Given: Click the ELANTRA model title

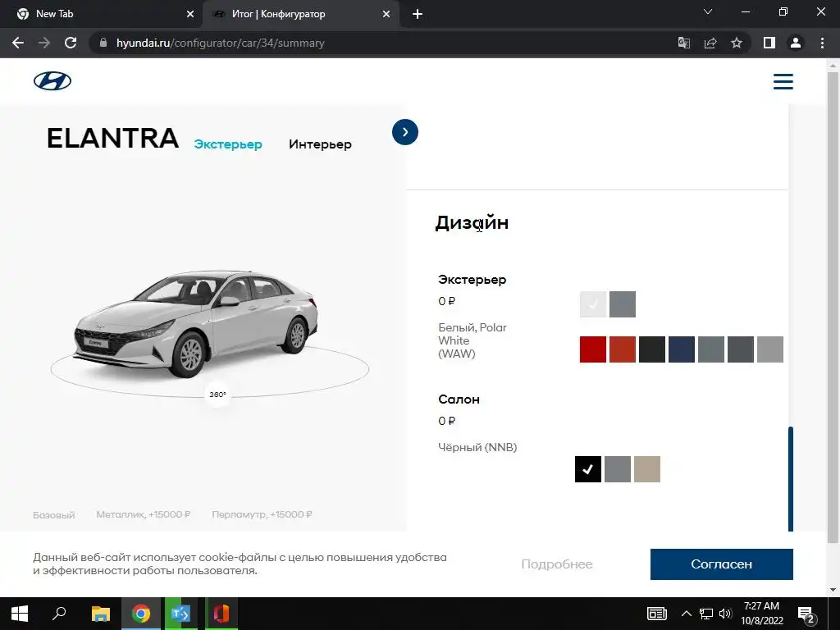Looking at the screenshot, I should (x=112, y=138).
